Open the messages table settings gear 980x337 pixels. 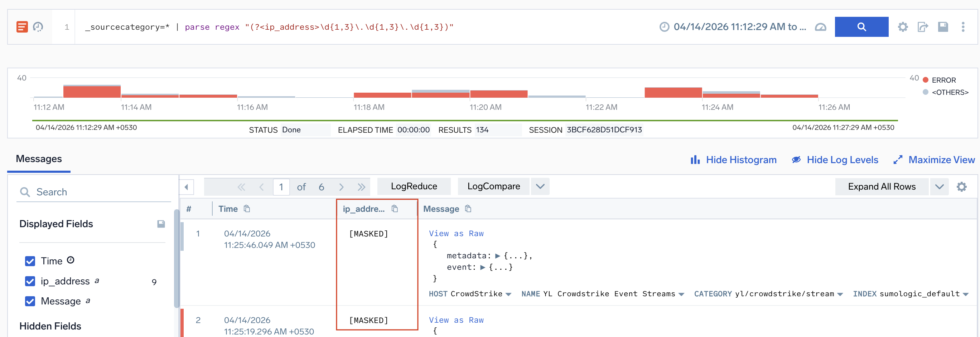pos(962,186)
